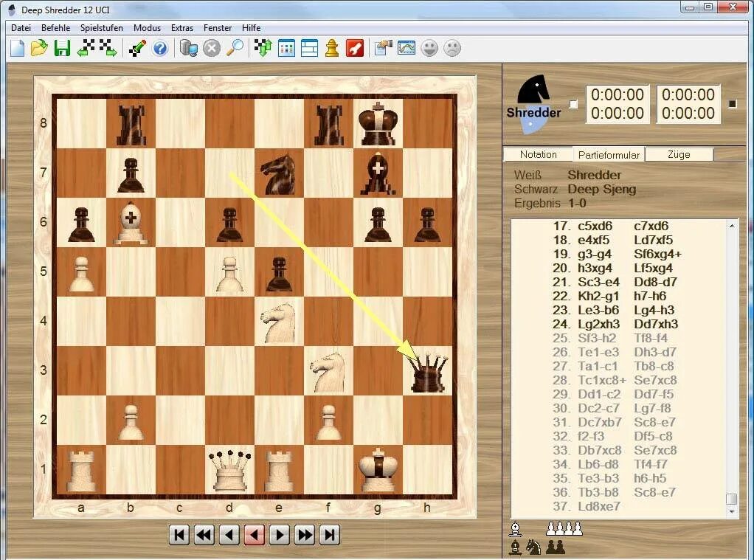Click the black queen on h3
Image resolution: width=754 pixels, height=560 pixels.
427,371
